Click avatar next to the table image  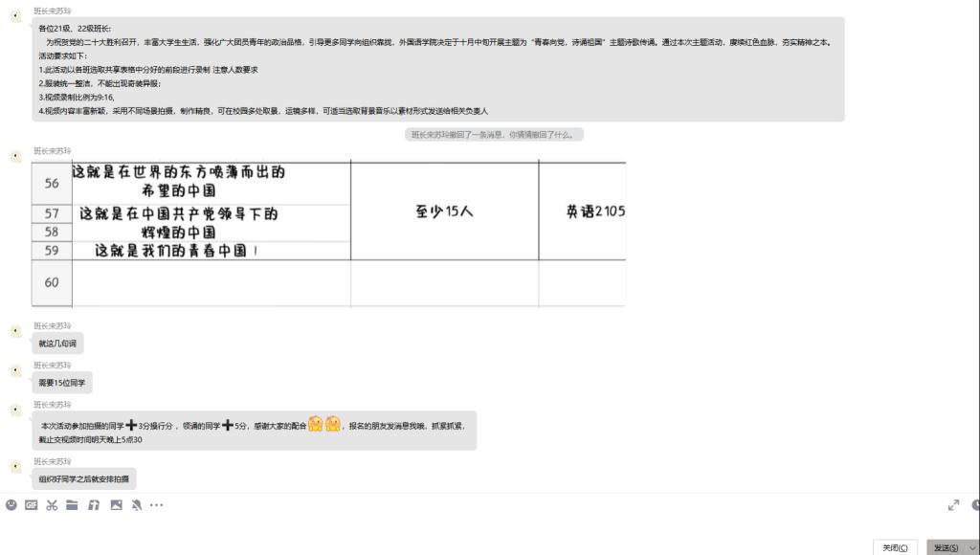point(16,157)
